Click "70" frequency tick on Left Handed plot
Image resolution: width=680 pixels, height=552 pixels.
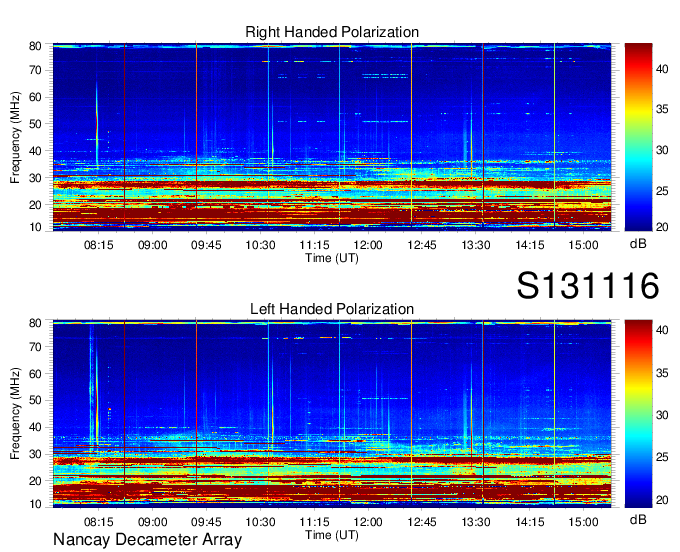pos(35,346)
